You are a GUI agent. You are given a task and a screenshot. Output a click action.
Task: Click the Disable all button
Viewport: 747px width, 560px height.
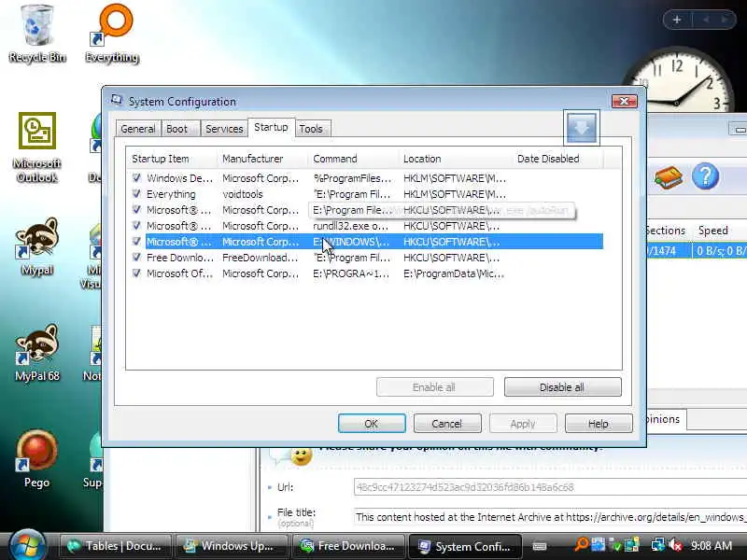tap(562, 387)
